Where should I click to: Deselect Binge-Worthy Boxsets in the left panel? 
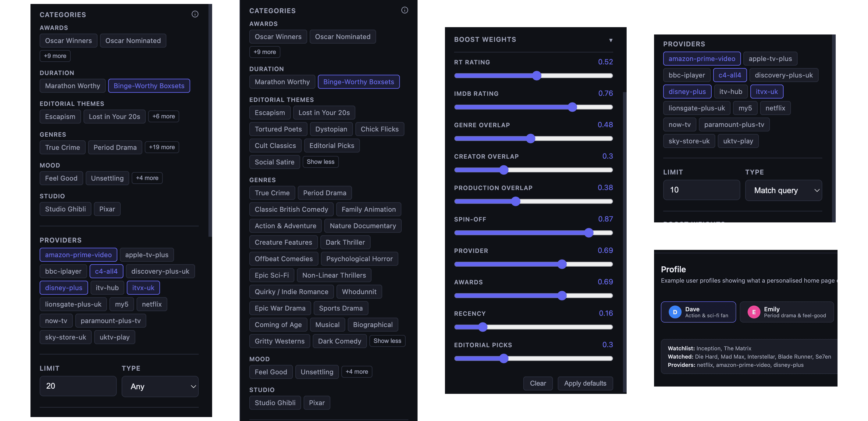pyautogui.click(x=149, y=86)
